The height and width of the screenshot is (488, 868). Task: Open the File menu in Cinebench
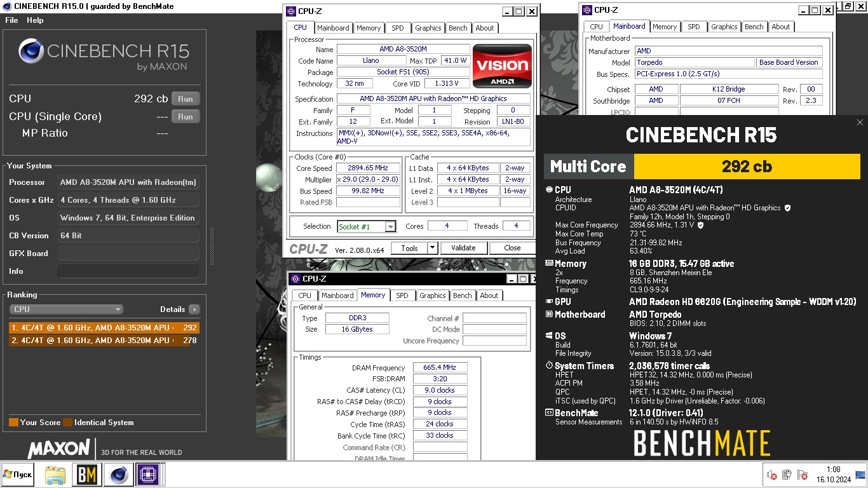point(11,20)
